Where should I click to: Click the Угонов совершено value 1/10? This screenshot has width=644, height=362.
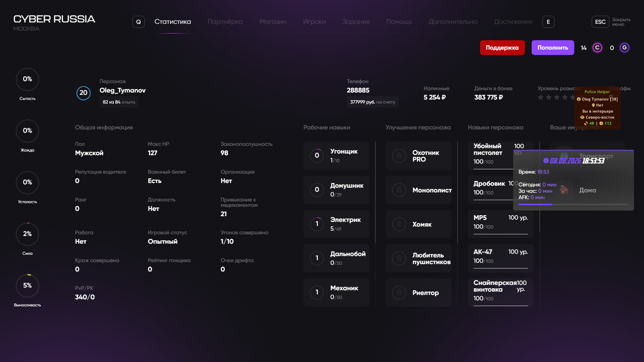tap(227, 241)
